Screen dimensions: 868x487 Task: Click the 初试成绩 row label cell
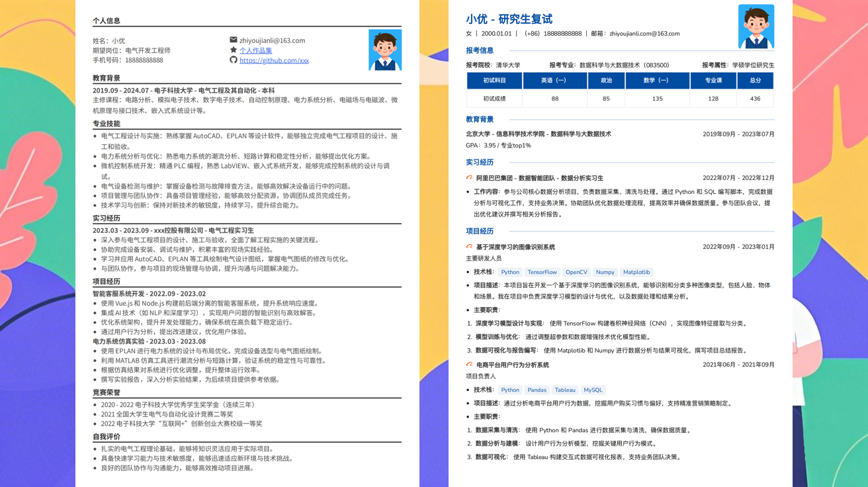495,99
